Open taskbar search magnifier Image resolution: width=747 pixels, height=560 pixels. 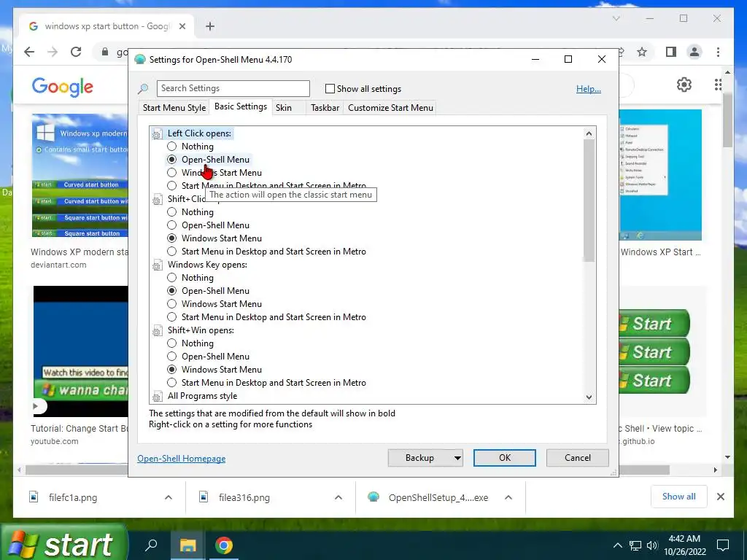click(x=151, y=545)
